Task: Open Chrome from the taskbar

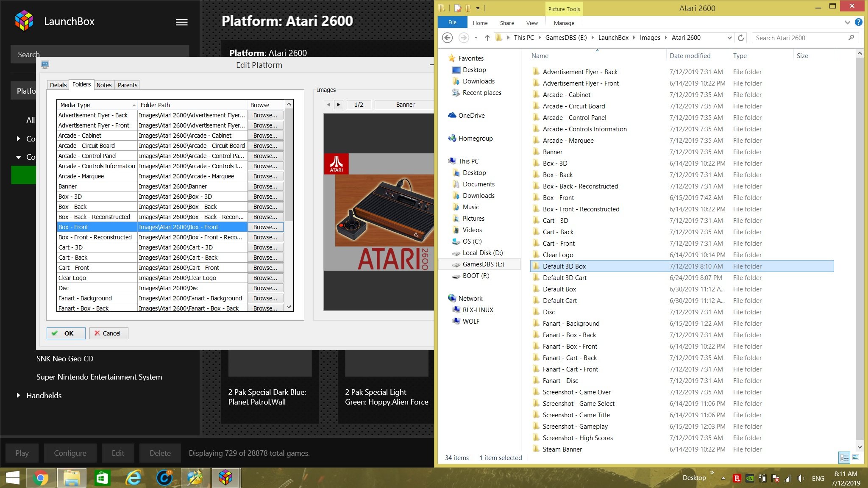Action: tap(41, 478)
